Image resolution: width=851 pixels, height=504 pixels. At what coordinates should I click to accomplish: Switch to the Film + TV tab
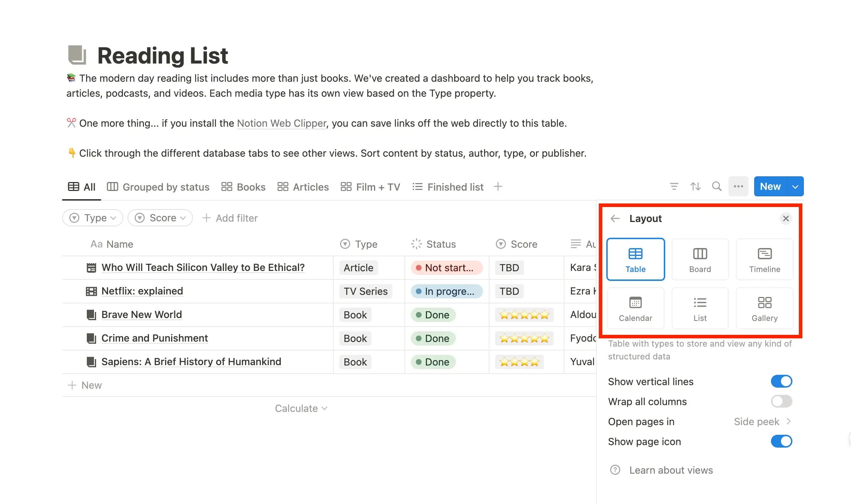370,187
